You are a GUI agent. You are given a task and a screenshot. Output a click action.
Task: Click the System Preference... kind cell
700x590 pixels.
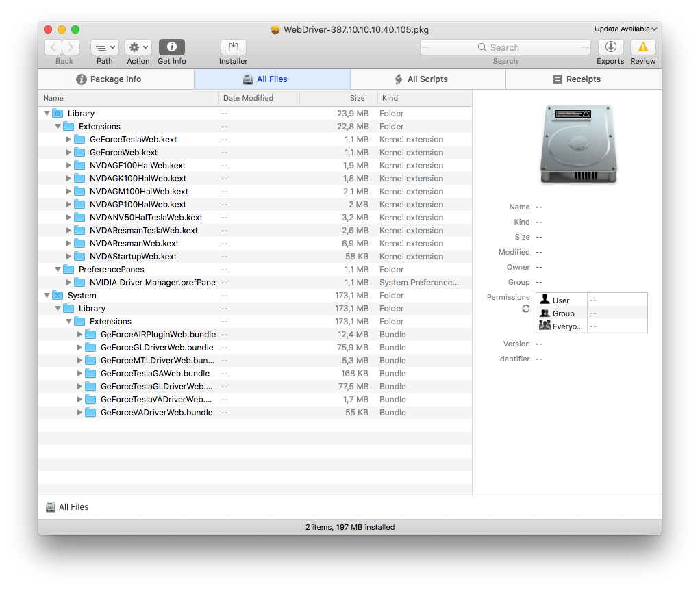[x=418, y=282]
